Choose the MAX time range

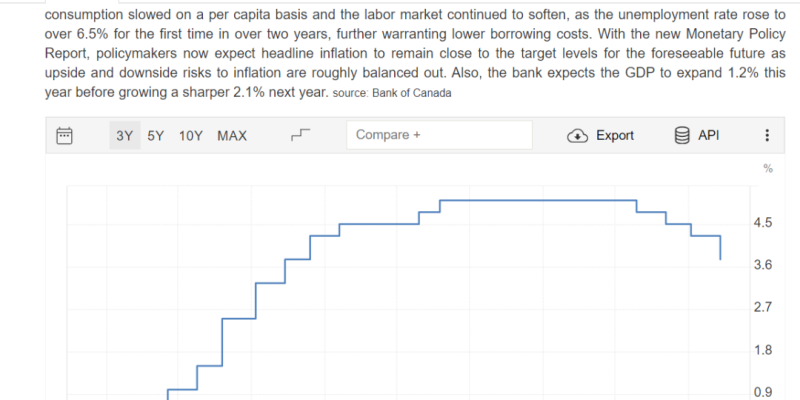(x=232, y=136)
